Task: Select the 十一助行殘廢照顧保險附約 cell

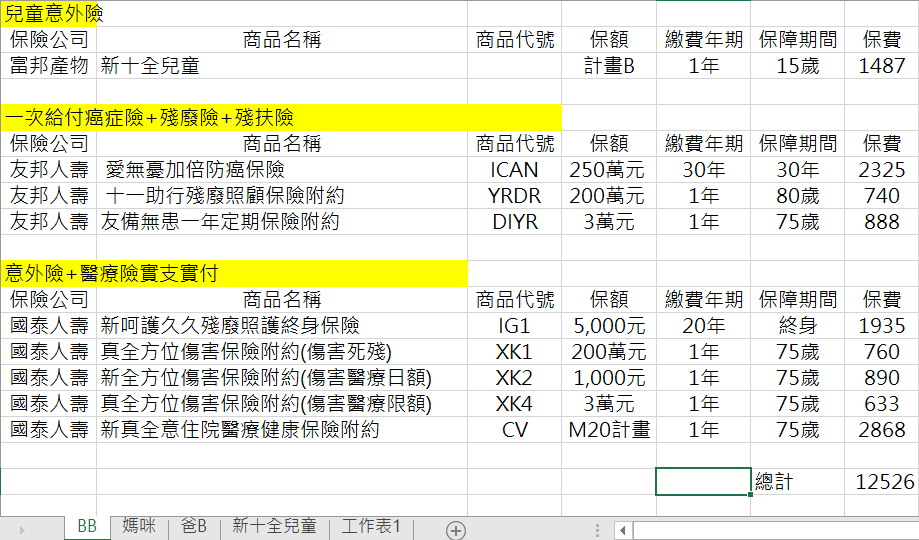Action: [282, 195]
